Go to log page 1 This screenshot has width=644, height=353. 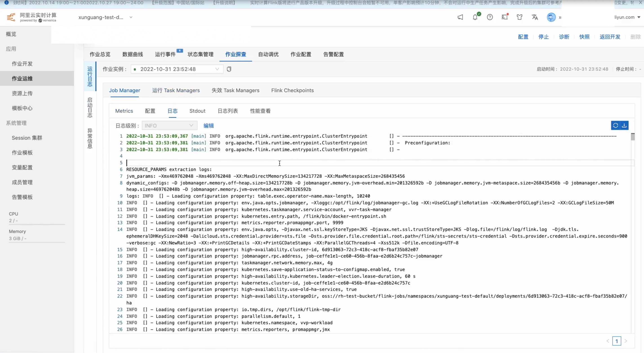617,341
